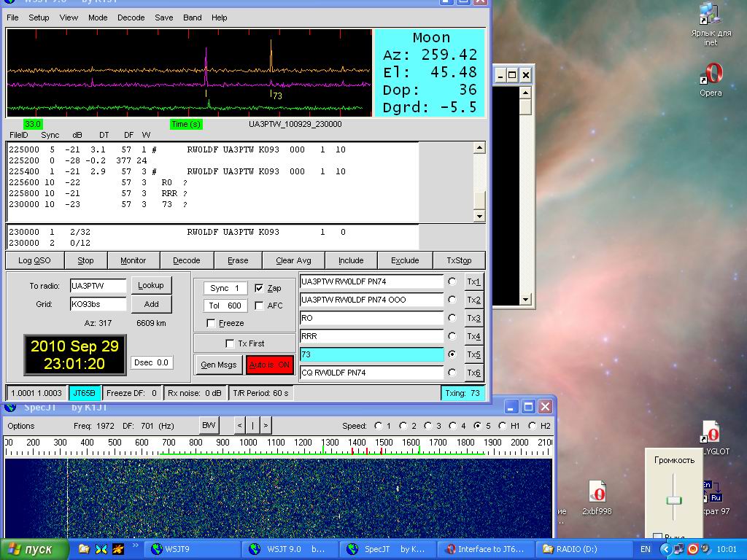Switch to SpecJT taskbar button
This screenshot has height=560, width=747.
387,549
